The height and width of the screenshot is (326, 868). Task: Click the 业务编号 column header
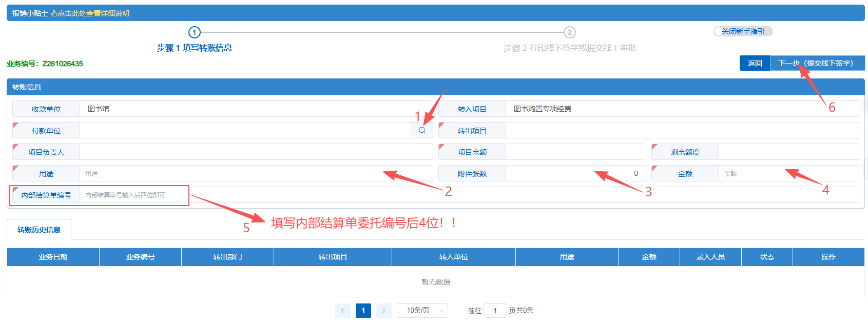[x=140, y=257]
